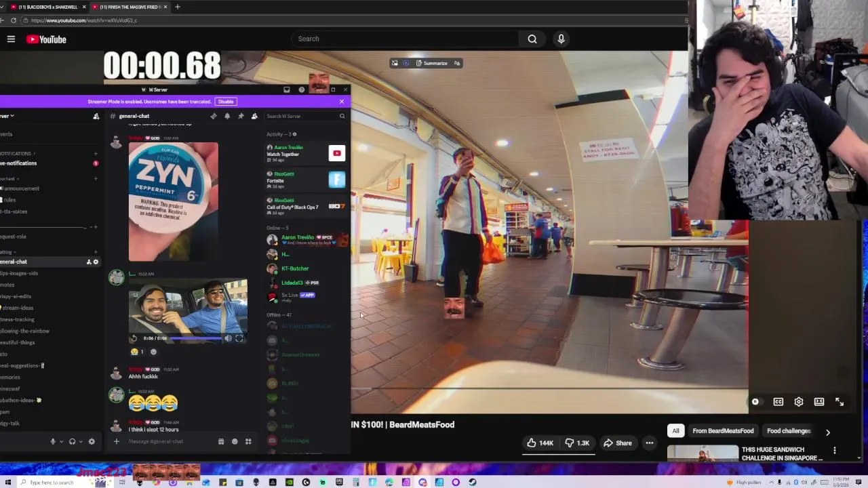This screenshot has height=488, width=868.
Task: Open Discord inbox icon in title bar
Action: [287, 89]
